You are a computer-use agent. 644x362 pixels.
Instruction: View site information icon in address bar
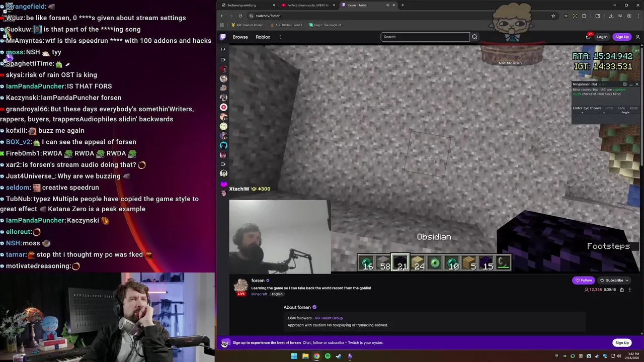click(x=251, y=16)
